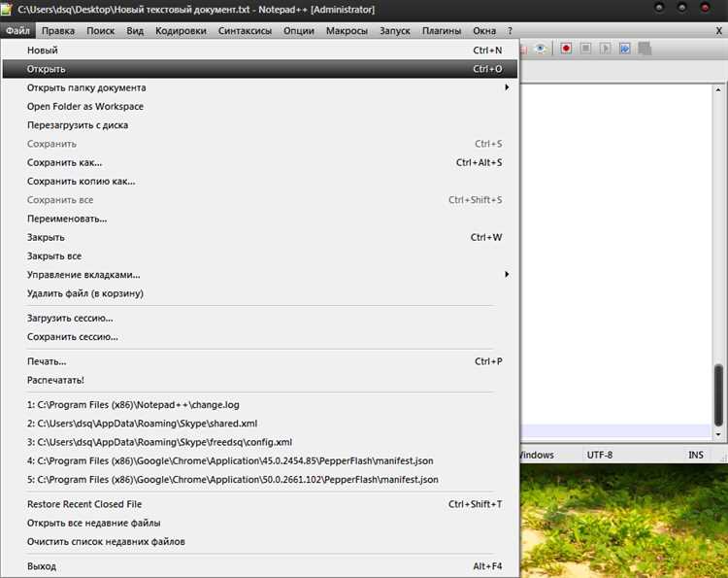Open recent file 5: 50.0.2661.102 manifest.json
728x578 pixels.
(x=260, y=480)
